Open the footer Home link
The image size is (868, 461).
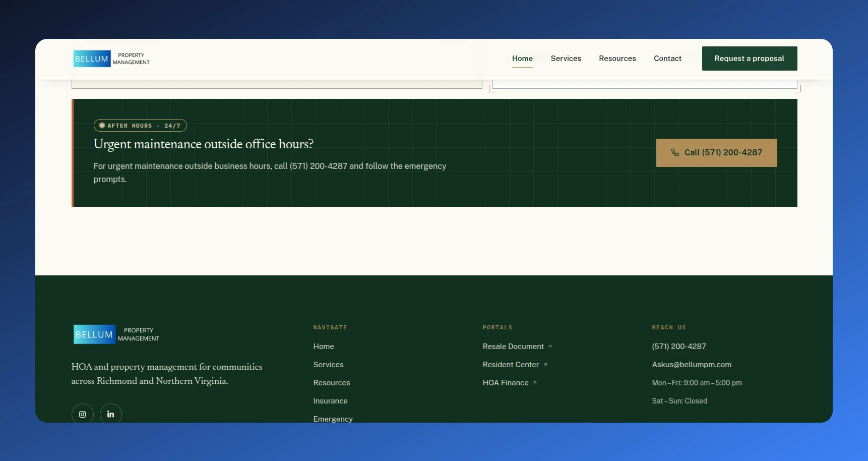click(x=324, y=347)
